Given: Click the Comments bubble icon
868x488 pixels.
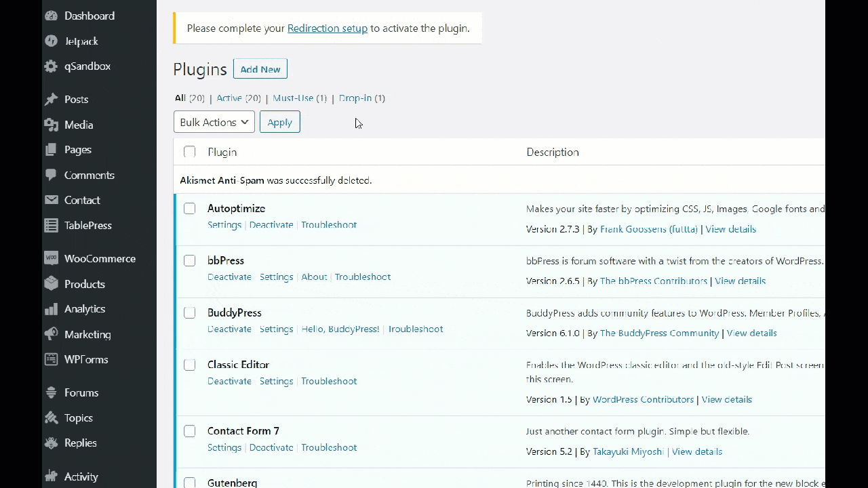Looking at the screenshot, I should click(51, 175).
